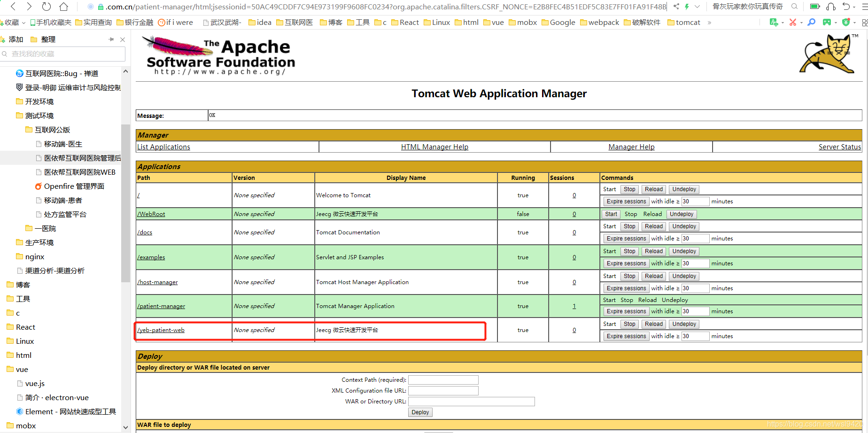Click the undo arrow icon at top right
868x433 pixels.
tap(846, 7)
